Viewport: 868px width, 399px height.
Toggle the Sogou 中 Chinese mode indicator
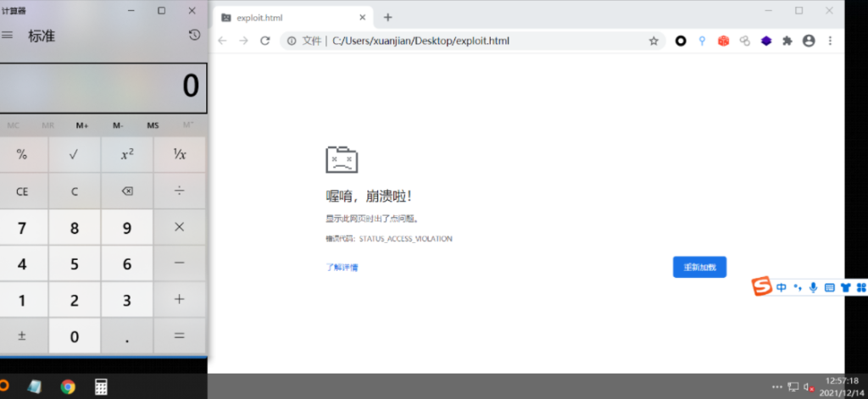coord(781,287)
